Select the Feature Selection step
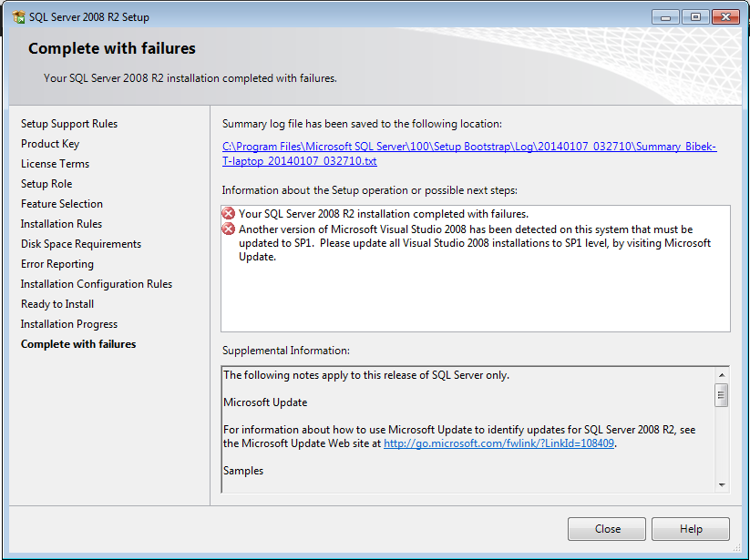The width and height of the screenshot is (750, 560). click(62, 204)
